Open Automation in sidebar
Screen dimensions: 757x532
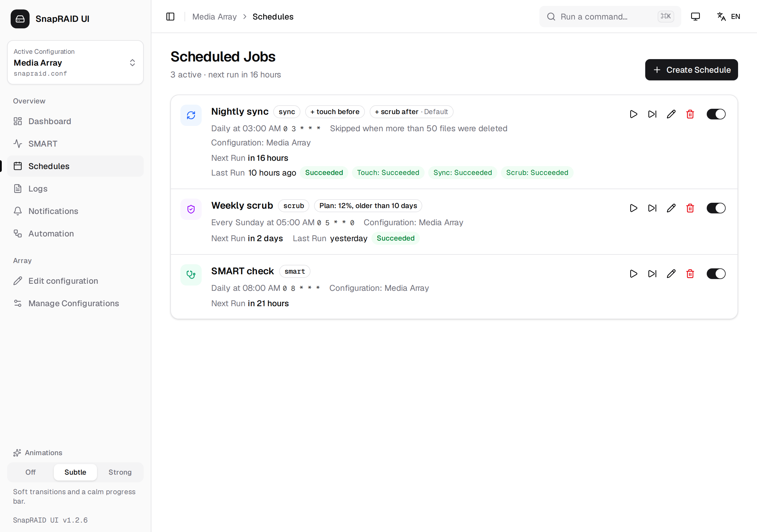75,233
